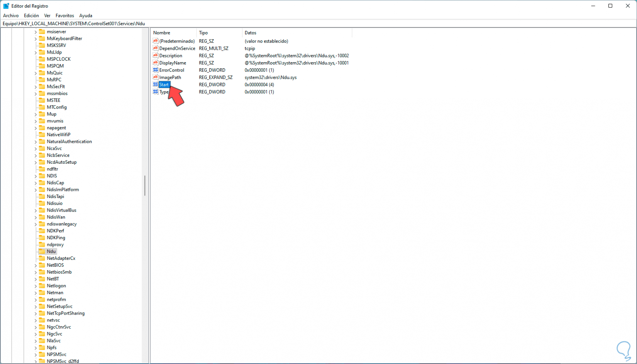Screen dimensions: 637x364
Task: Select the NetAdapterCx key
Action: [x=61, y=258]
